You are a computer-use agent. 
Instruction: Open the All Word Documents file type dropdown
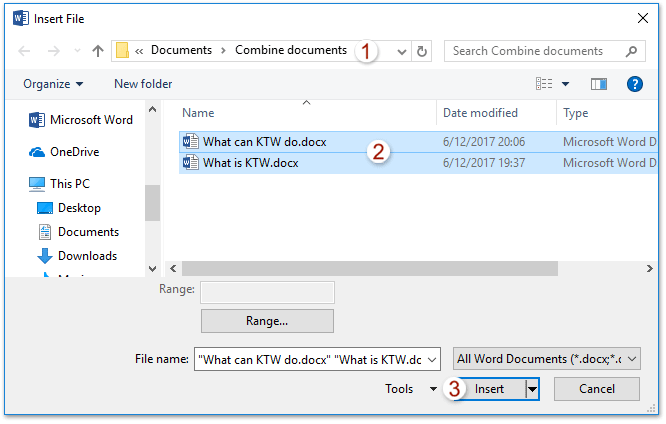click(547, 359)
